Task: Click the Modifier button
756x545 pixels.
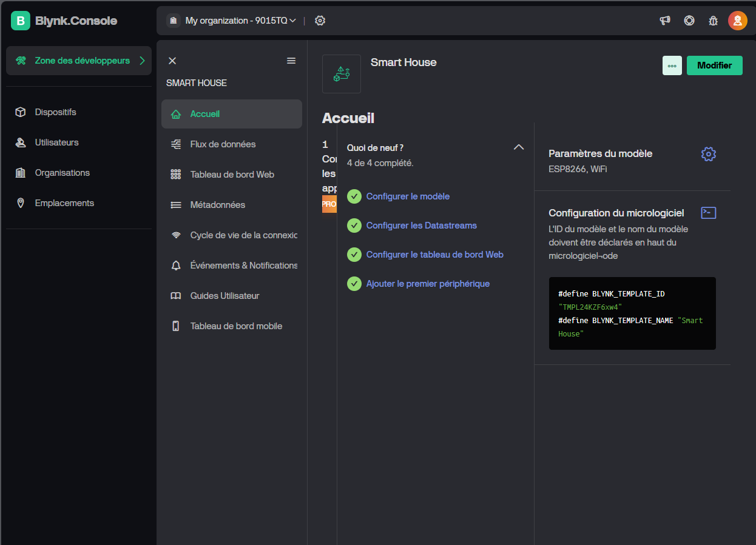Action: (x=715, y=65)
